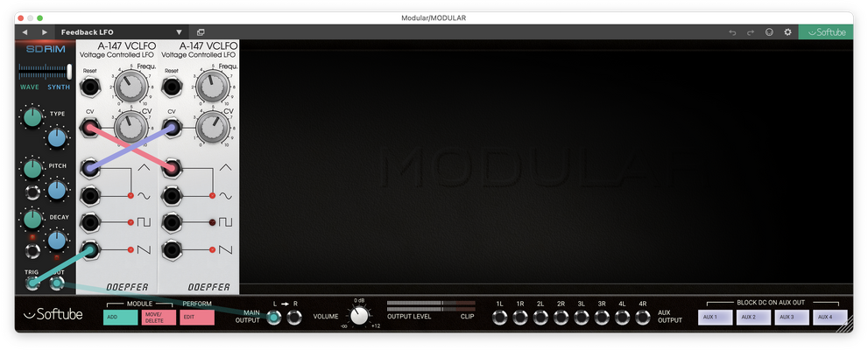Click the blue PITCH knob on SD RIM
Viewport: 868px width, 350px height.
click(x=57, y=190)
